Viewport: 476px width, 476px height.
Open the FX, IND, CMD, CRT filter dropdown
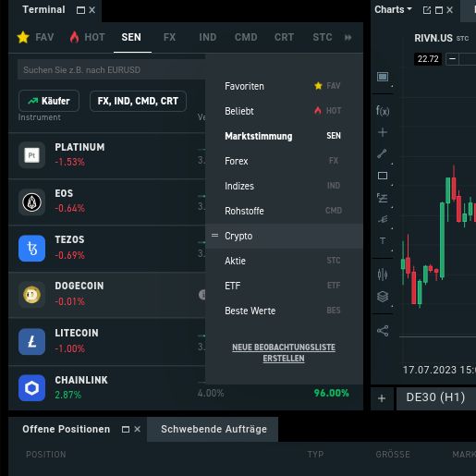138,101
